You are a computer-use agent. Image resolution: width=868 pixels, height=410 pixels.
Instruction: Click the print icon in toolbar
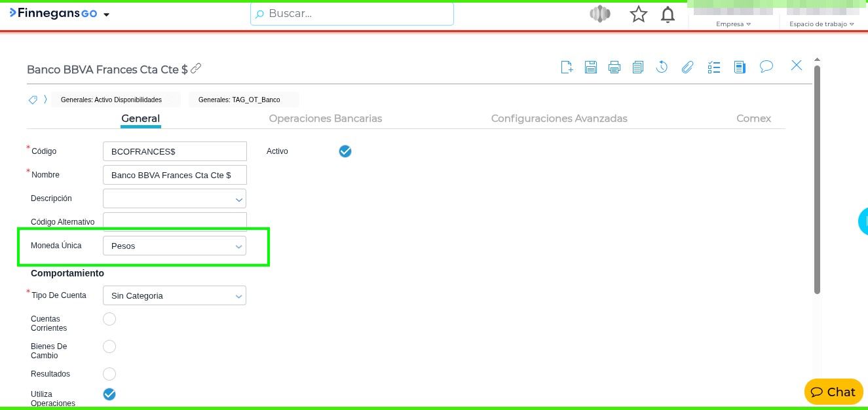point(614,67)
